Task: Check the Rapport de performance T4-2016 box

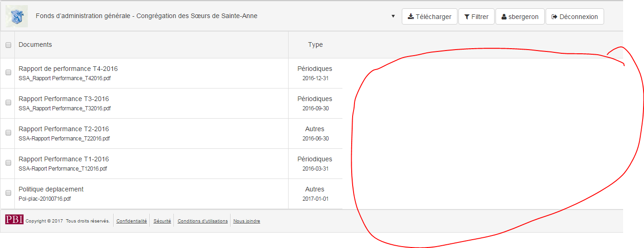Action: 8,72
